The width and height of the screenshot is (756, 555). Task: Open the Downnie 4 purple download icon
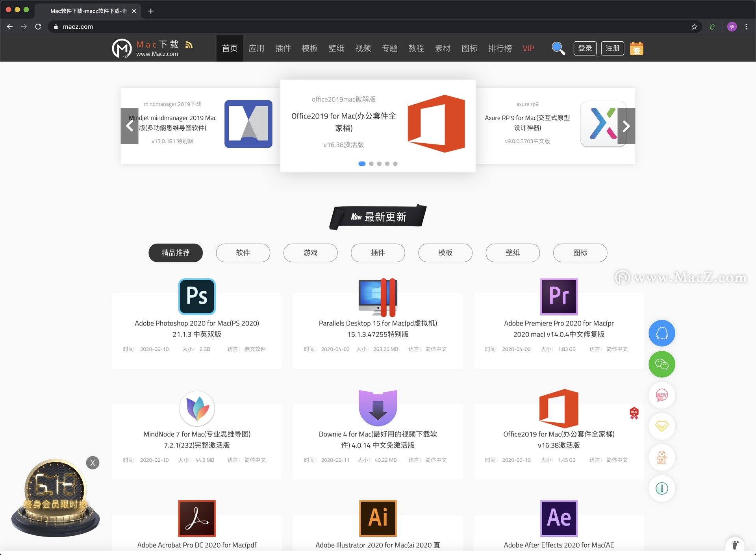378,408
